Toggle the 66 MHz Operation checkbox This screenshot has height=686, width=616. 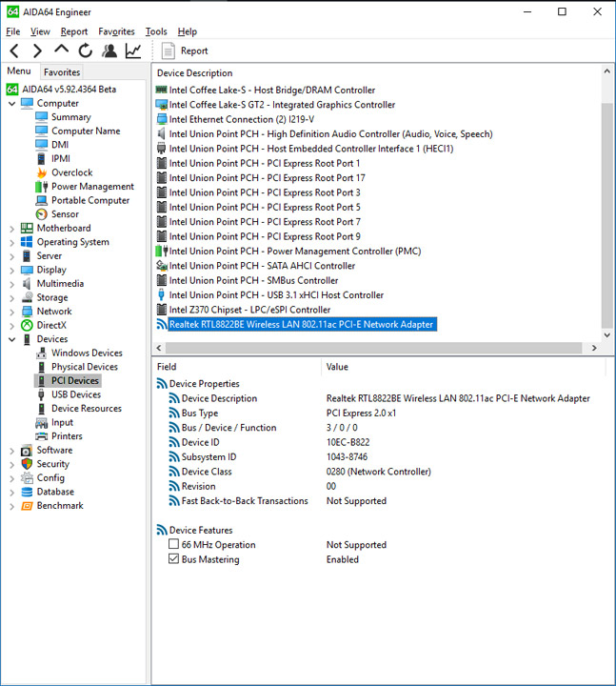coord(173,544)
